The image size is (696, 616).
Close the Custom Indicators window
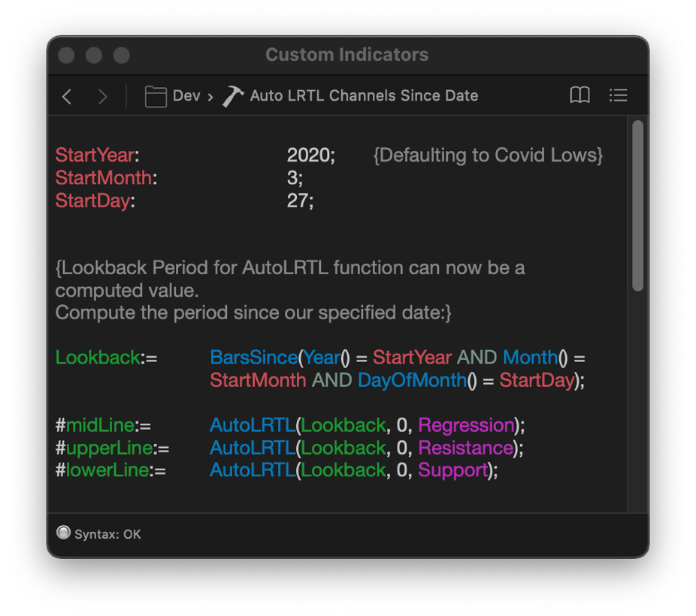(x=66, y=56)
